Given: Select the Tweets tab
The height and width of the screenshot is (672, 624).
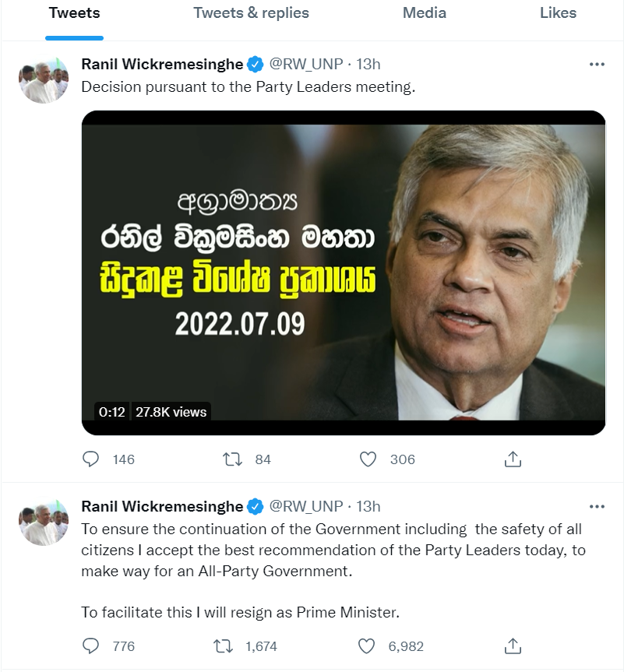Looking at the screenshot, I should 74,13.
